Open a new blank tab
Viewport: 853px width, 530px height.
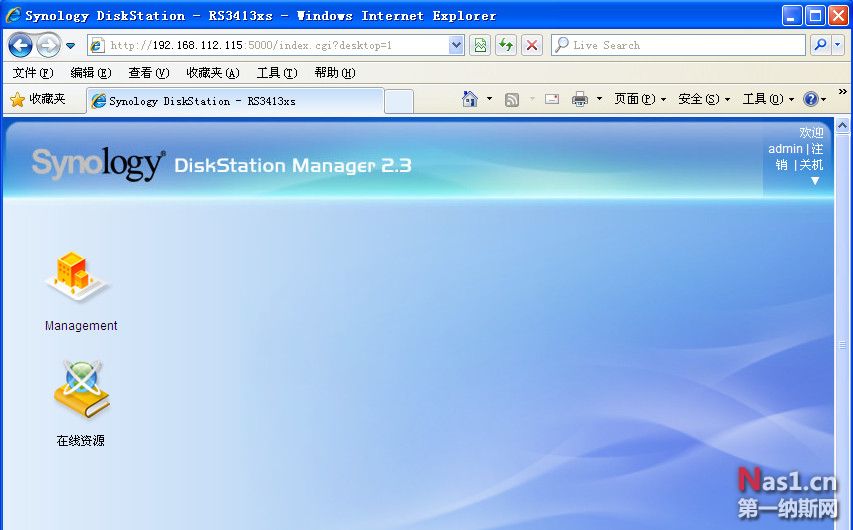click(399, 102)
